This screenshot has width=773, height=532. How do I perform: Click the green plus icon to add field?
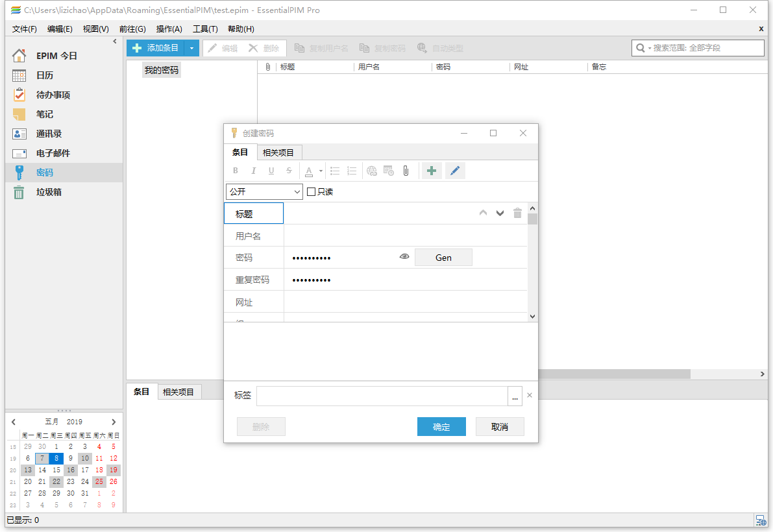tap(432, 170)
